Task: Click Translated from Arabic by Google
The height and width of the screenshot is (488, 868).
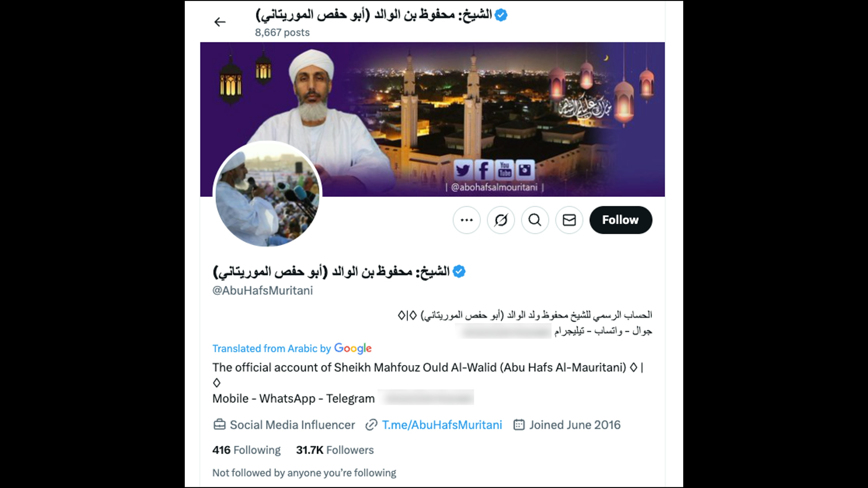Action: point(292,348)
